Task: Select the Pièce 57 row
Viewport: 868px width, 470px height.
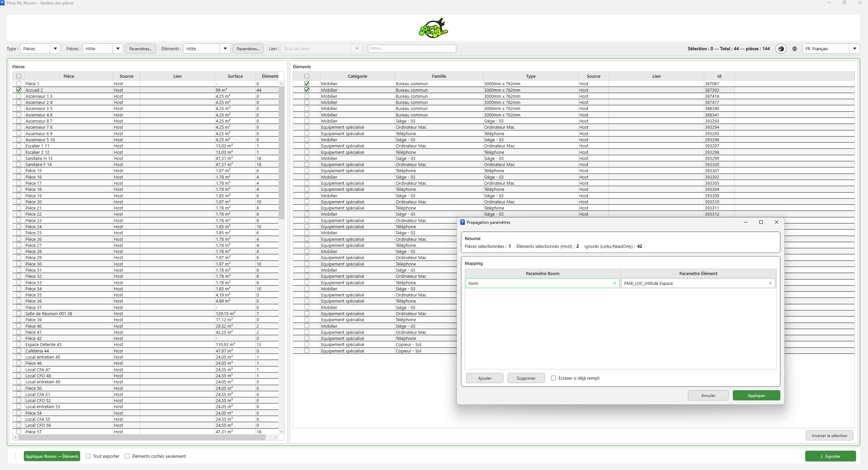Action: [145, 432]
